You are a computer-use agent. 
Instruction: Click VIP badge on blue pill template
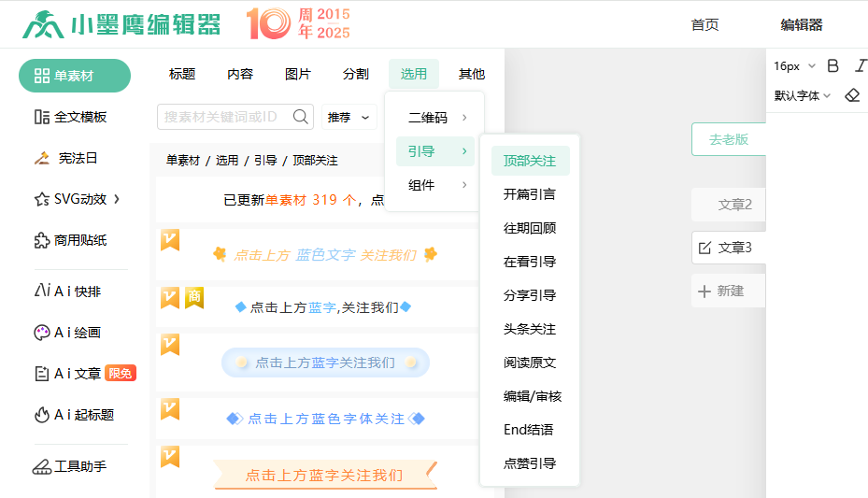(x=170, y=344)
